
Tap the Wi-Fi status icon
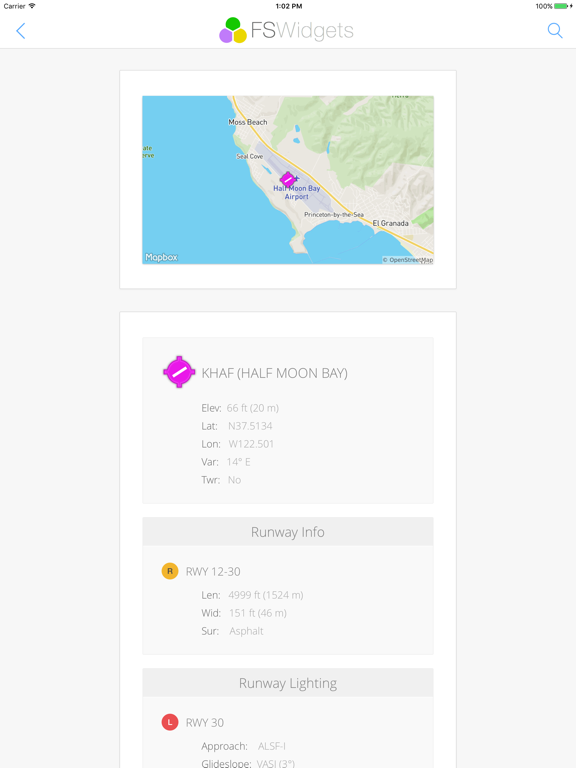click(x=32, y=6)
